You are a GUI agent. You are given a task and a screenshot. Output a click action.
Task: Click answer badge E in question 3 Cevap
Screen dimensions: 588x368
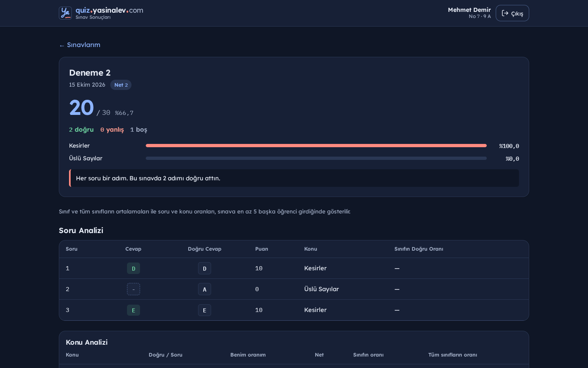[x=134, y=310]
